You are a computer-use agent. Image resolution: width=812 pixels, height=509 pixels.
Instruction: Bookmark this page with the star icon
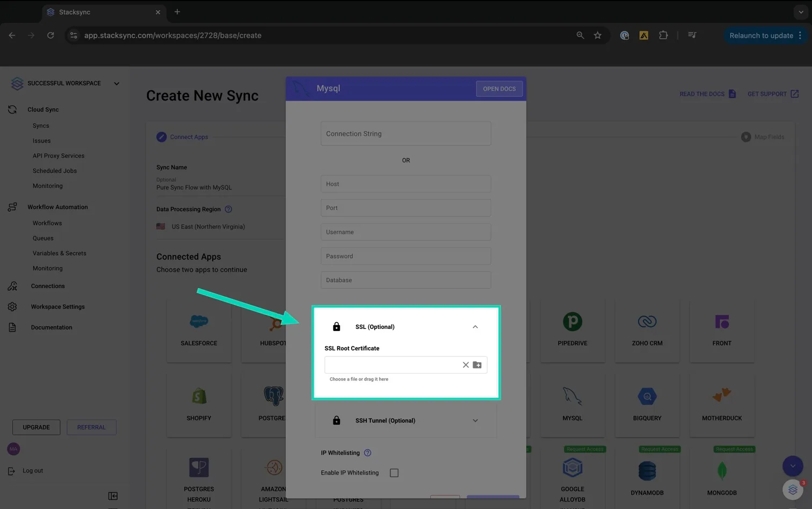point(598,35)
